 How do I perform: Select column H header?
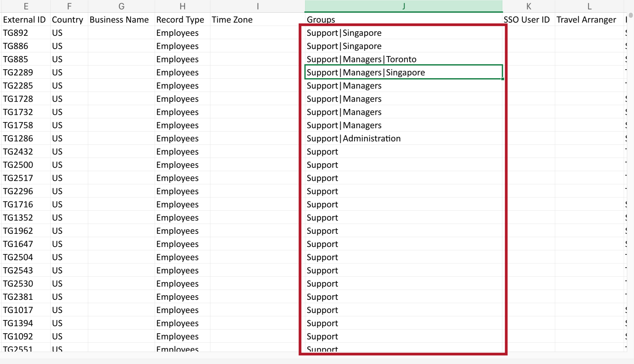(x=182, y=6)
